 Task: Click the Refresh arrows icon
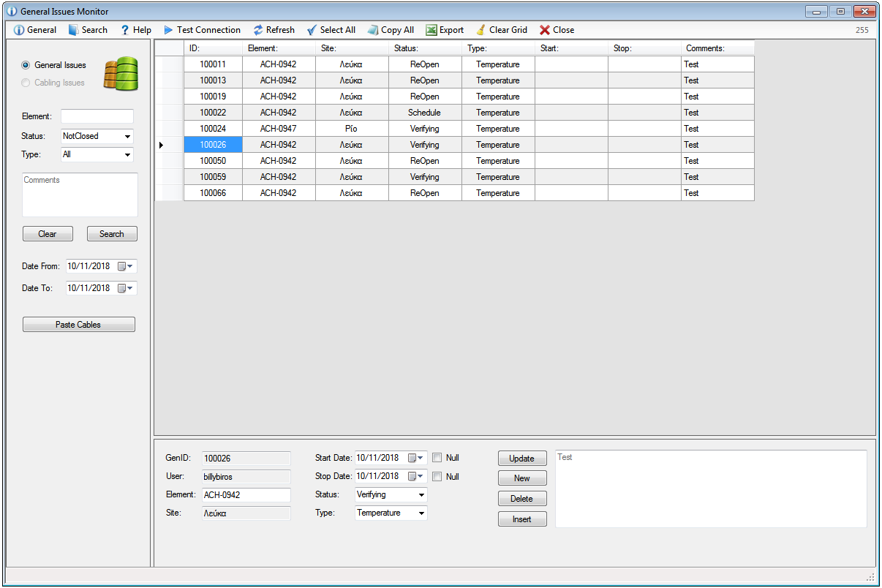coord(258,30)
